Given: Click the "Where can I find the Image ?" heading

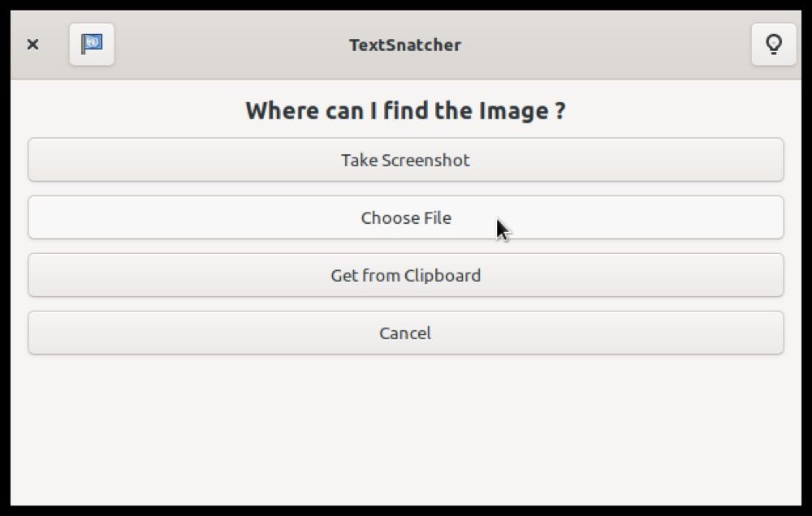Looking at the screenshot, I should coord(405,110).
